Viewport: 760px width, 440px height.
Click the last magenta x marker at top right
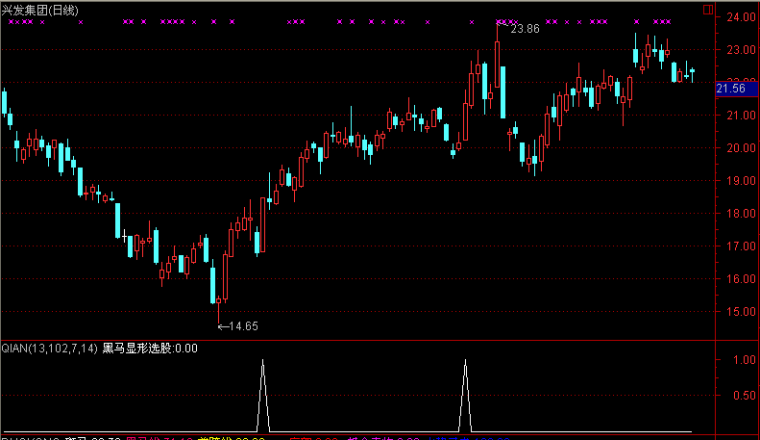667,21
